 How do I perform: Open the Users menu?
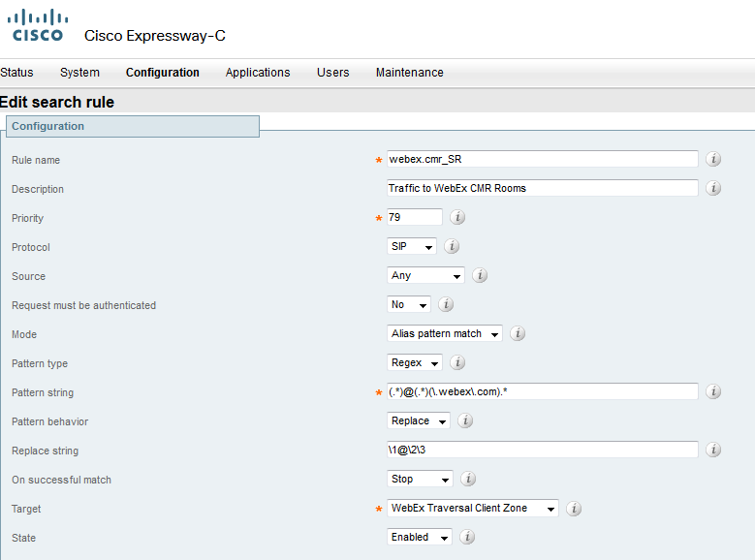point(332,73)
